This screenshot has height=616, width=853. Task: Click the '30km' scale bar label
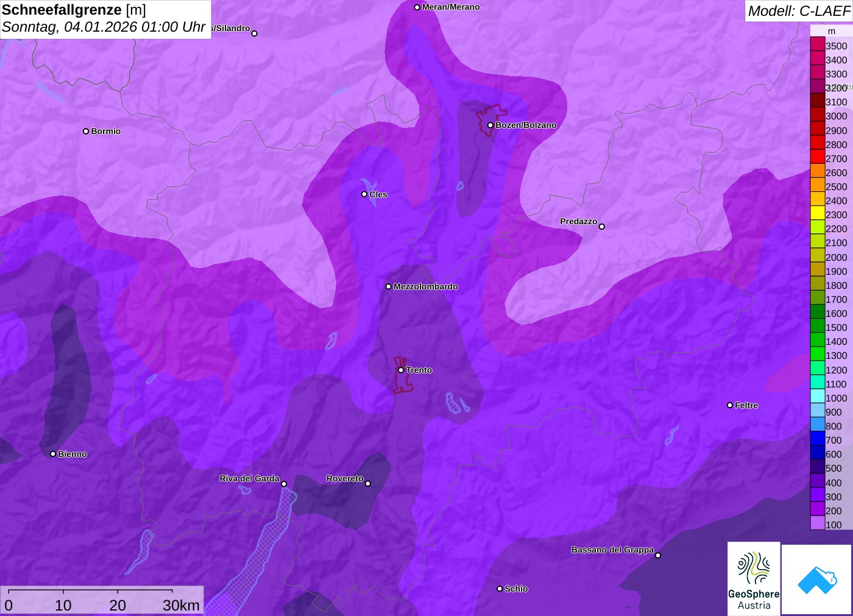[181, 605]
